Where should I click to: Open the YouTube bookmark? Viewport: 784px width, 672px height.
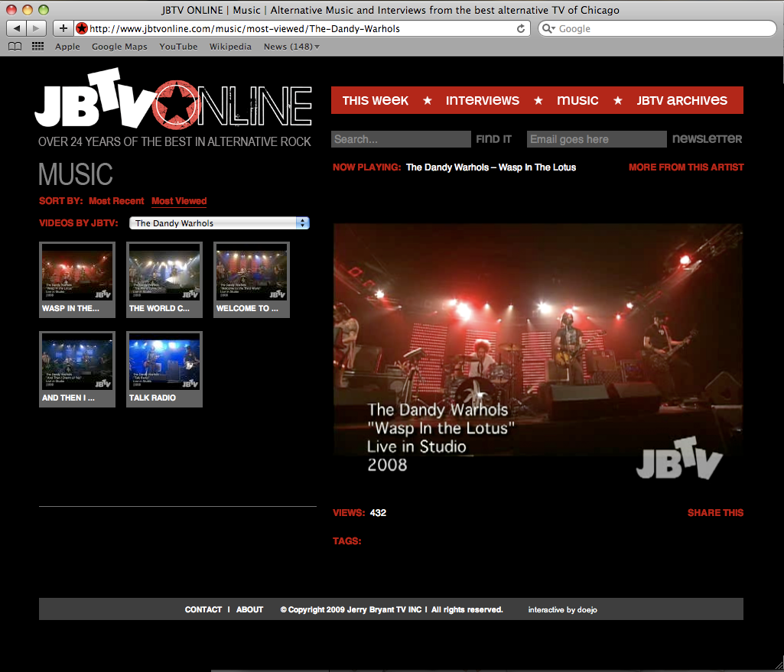tap(178, 47)
